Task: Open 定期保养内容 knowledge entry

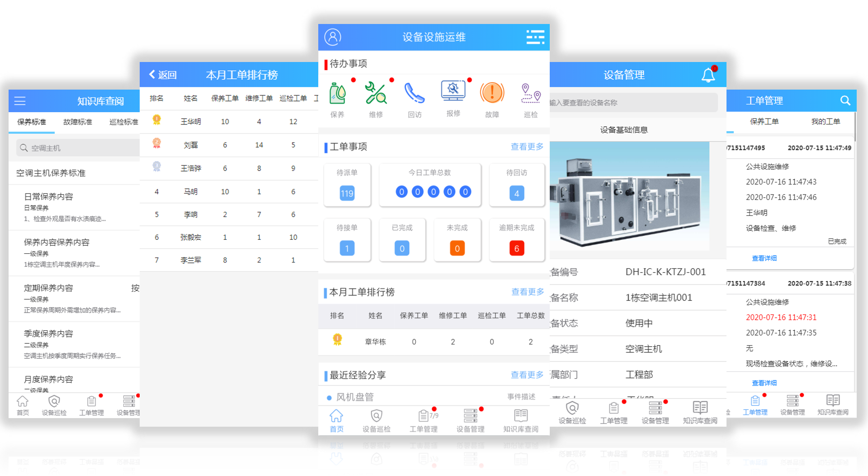Action: [75, 299]
